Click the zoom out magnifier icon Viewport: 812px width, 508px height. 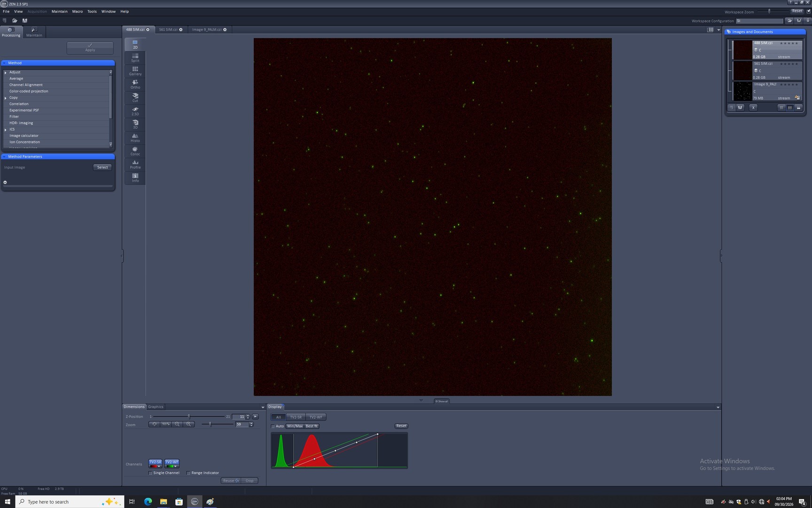tap(177, 424)
